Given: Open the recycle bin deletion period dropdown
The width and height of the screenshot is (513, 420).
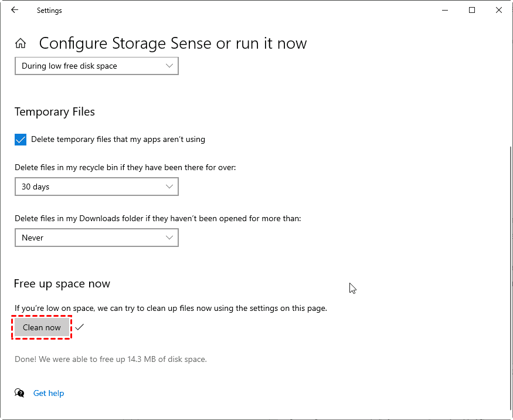Looking at the screenshot, I should (x=96, y=187).
